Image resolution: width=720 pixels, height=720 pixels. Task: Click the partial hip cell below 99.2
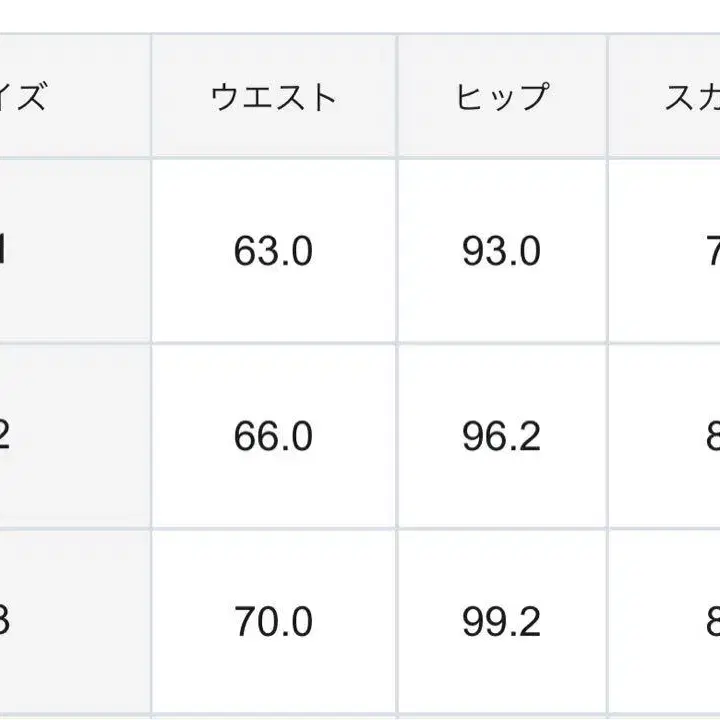coord(501,717)
